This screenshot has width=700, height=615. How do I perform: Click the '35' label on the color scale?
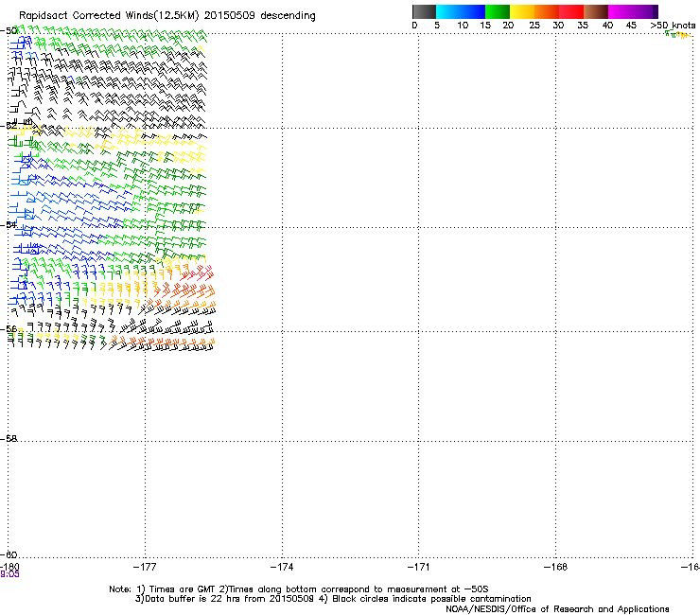coord(582,26)
